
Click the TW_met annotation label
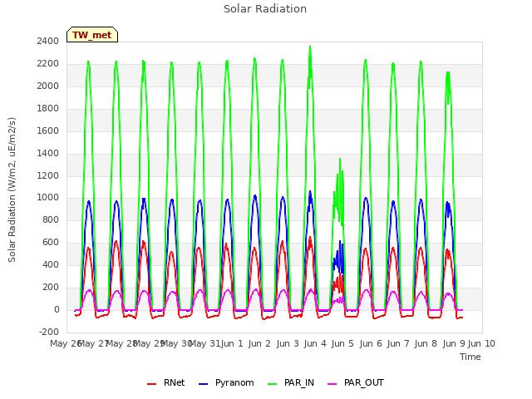click(x=92, y=35)
